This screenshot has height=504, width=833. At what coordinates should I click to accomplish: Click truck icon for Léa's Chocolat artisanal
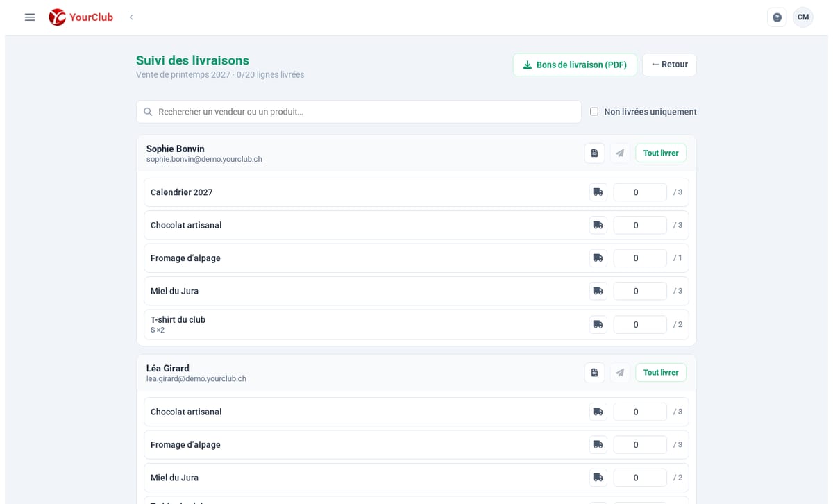(x=598, y=412)
